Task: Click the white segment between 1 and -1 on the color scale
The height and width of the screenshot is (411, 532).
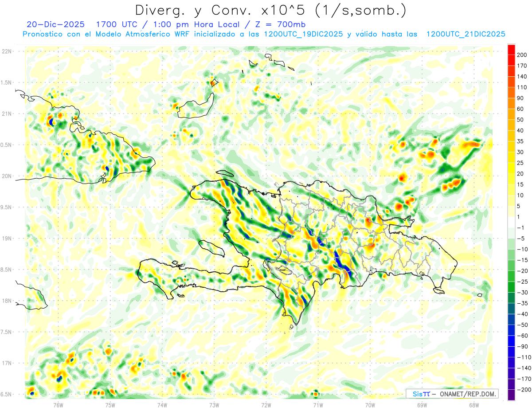Action: tap(511, 222)
